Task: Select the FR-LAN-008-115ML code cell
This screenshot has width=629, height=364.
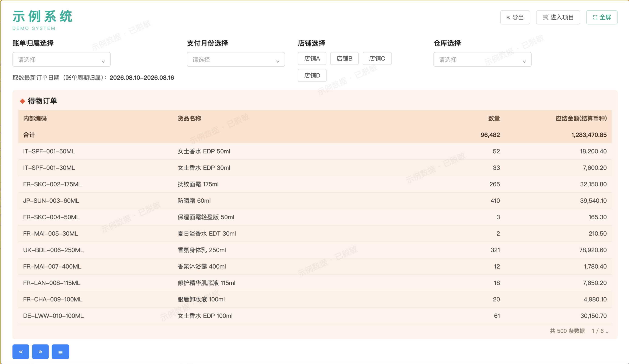Action: [x=52, y=283]
